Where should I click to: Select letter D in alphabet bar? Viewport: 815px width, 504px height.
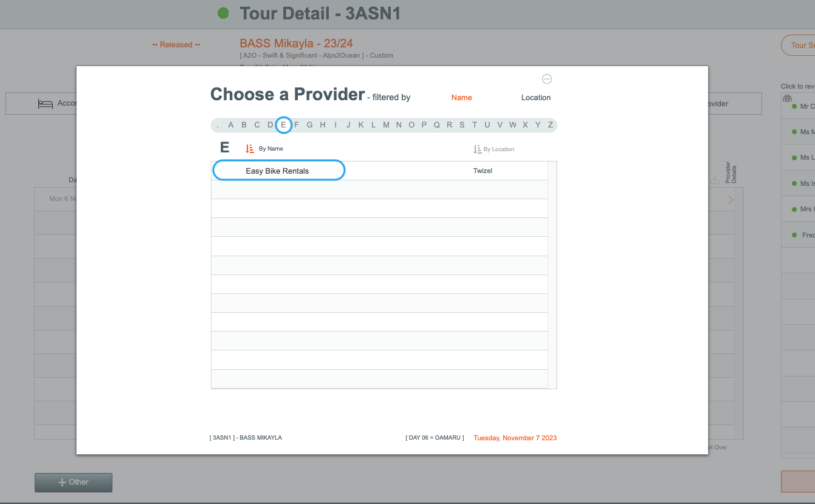coord(270,125)
